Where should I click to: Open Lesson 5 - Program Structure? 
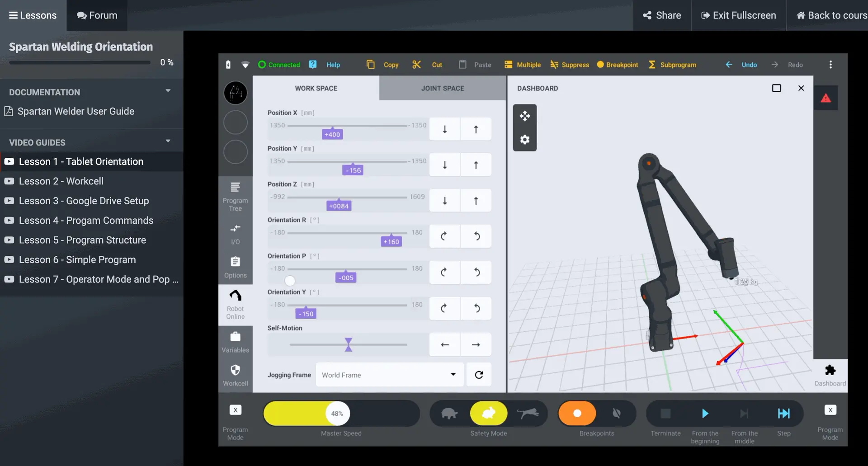tap(82, 240)
